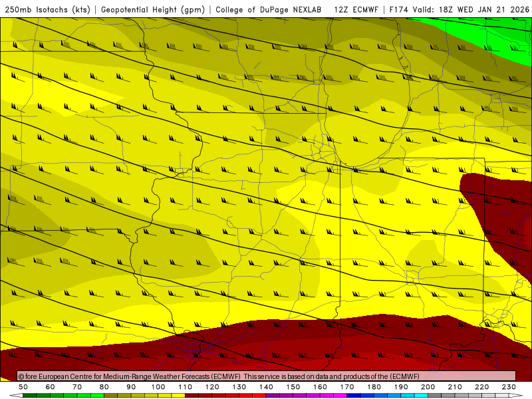Click the 200 label on color scale

click(428, 387)
